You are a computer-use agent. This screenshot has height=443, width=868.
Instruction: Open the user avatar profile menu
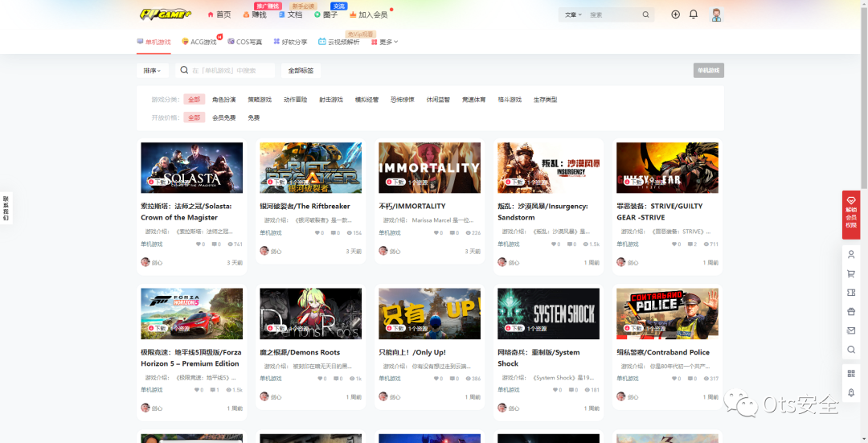[x=716, y=15]
